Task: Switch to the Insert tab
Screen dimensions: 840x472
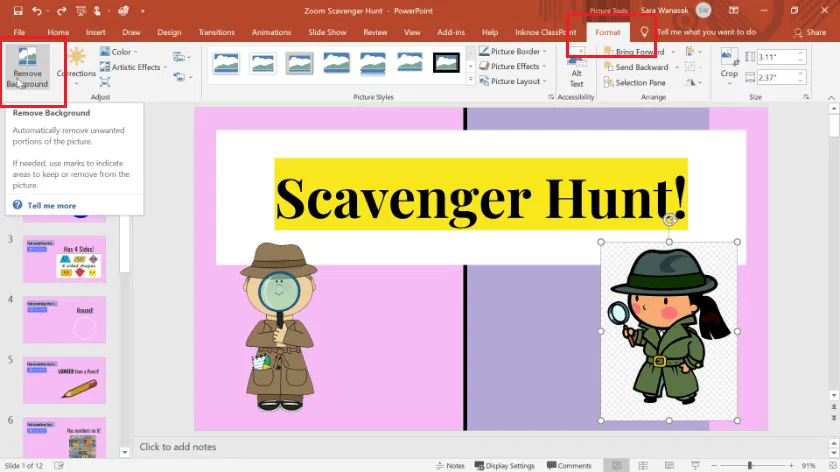Action: (x=95, y=32)
